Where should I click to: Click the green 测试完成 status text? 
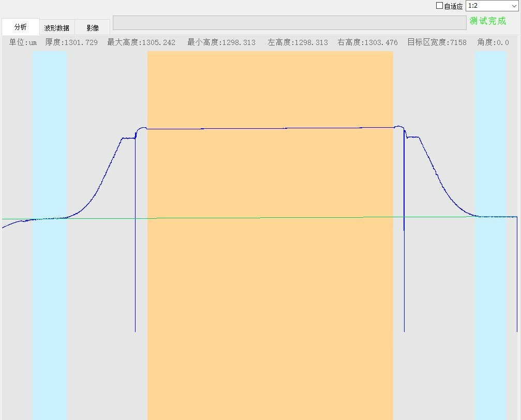(487, 21)
